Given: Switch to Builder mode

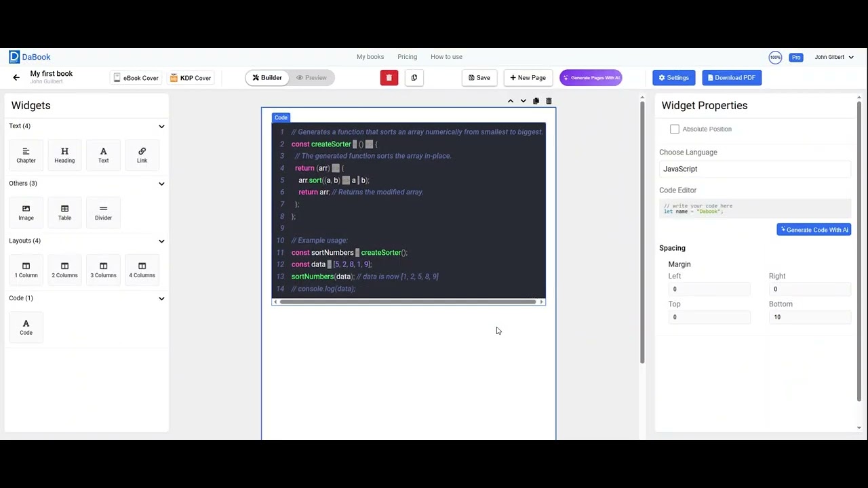Looking at the screenshot, I should 267,78.
